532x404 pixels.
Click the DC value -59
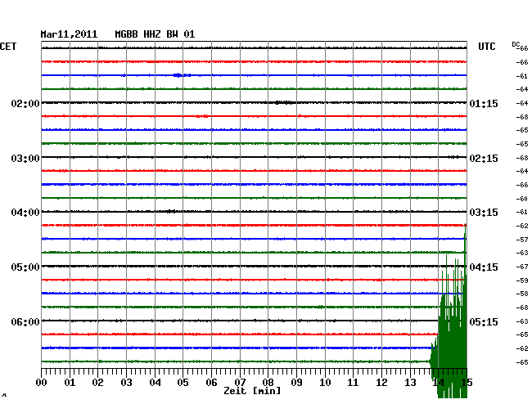522,281
